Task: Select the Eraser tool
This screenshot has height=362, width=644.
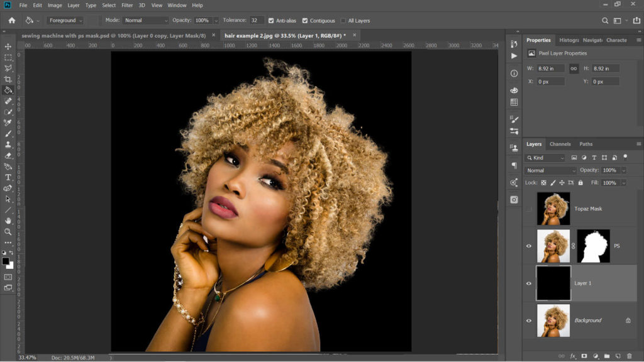Action: (8, 156)
